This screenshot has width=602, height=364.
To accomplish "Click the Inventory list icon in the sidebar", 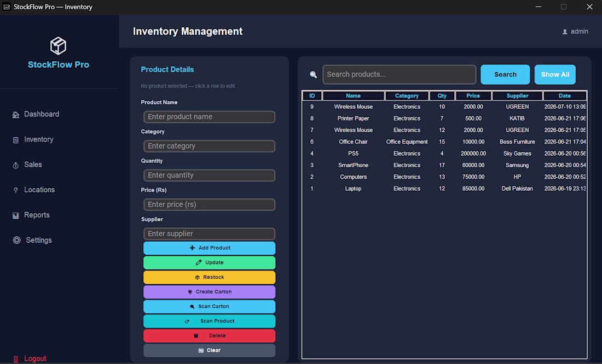I will [x=16, y=140].
